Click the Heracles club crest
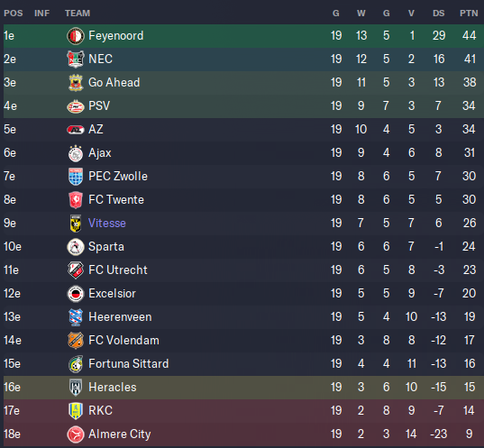This screenshot has width=484, height=448. pos(76,388)
